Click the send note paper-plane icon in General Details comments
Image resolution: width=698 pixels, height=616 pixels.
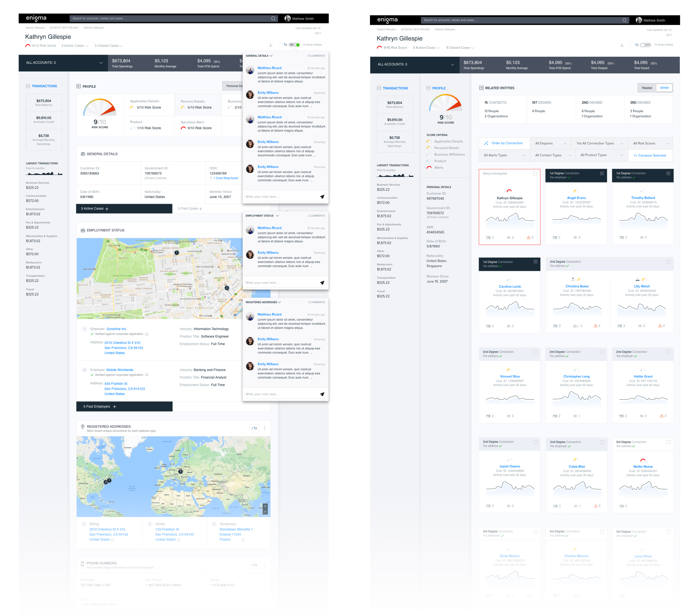point(322,197)
